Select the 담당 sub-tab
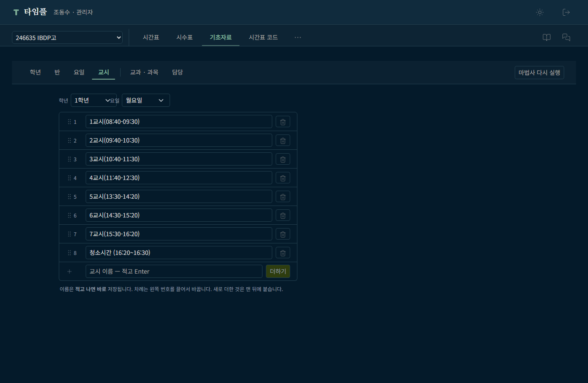The image size is (588, 383). coord(177,72)
